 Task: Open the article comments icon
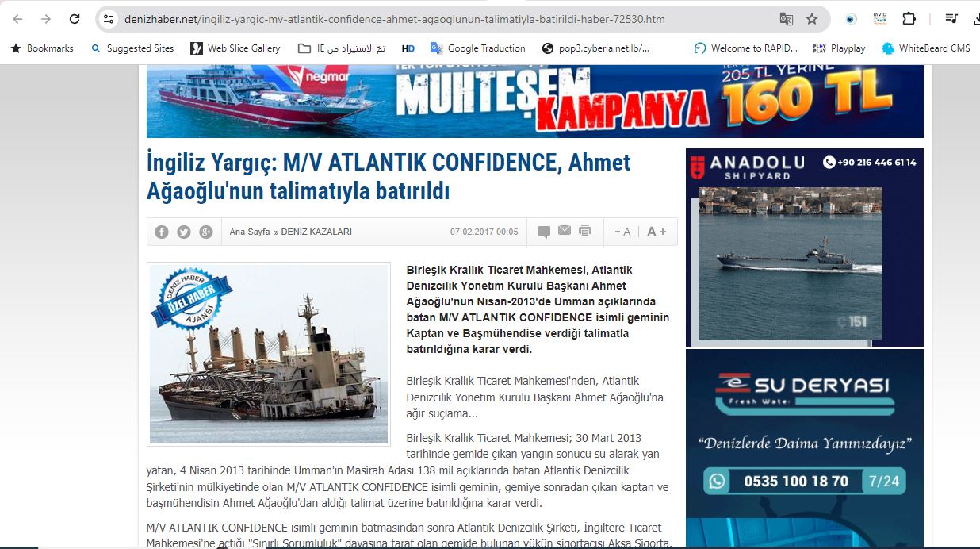(544, 232)
